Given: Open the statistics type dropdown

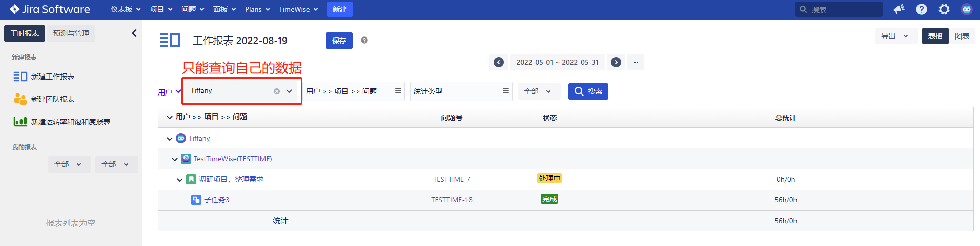Looking at the screenshot, I should pyautogui.click(x=461, y=91).
